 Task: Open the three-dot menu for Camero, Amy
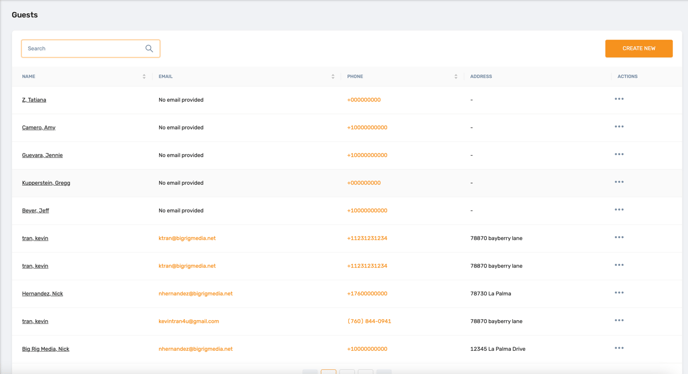(619, 127)
